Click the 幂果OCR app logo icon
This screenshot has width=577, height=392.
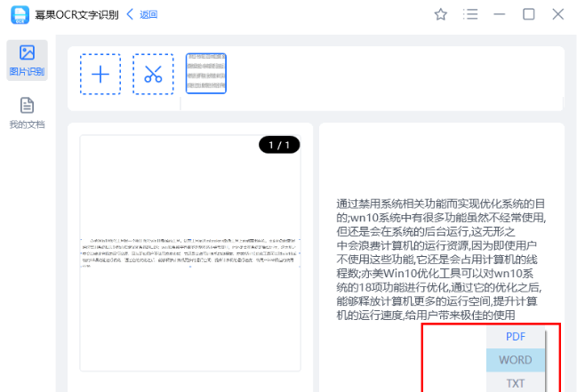click(20, 14)
